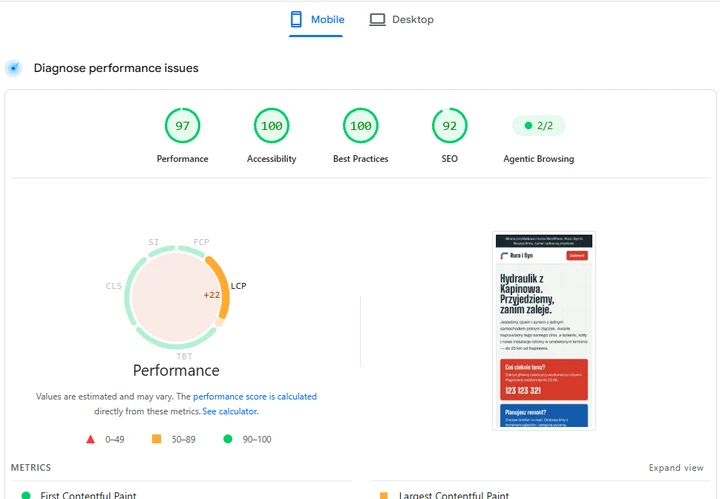
Task: Click the orange square 50–89 legend icon
Action: [157, 439]
